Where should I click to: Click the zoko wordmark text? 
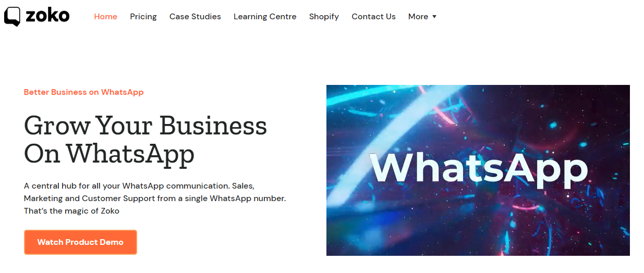point(47,16)
